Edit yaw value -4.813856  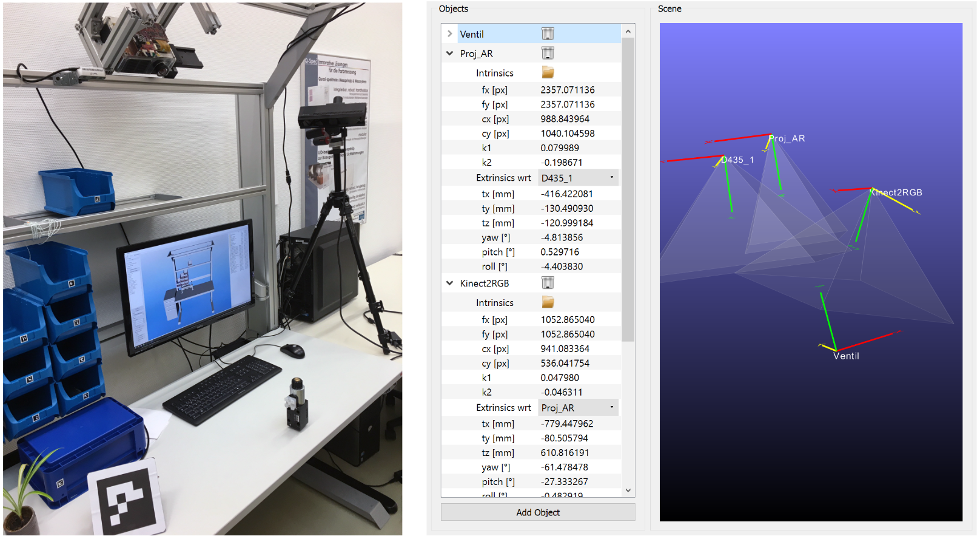562,238
